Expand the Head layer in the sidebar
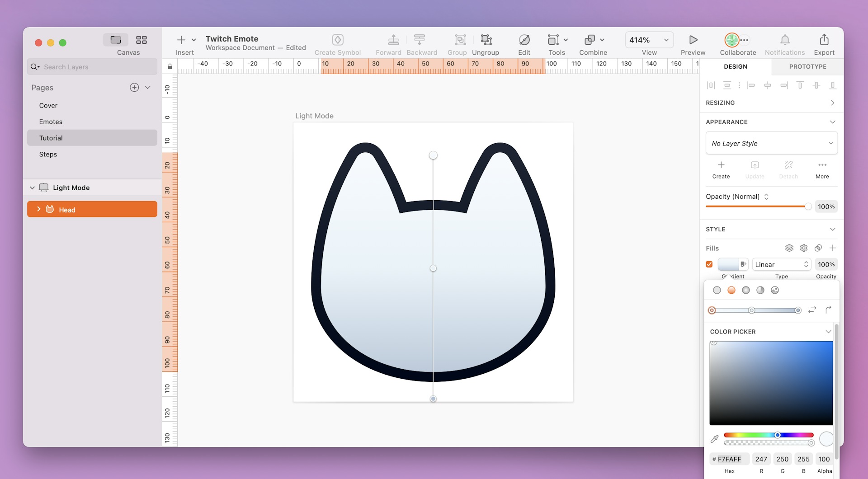 (x=38, y=209)
